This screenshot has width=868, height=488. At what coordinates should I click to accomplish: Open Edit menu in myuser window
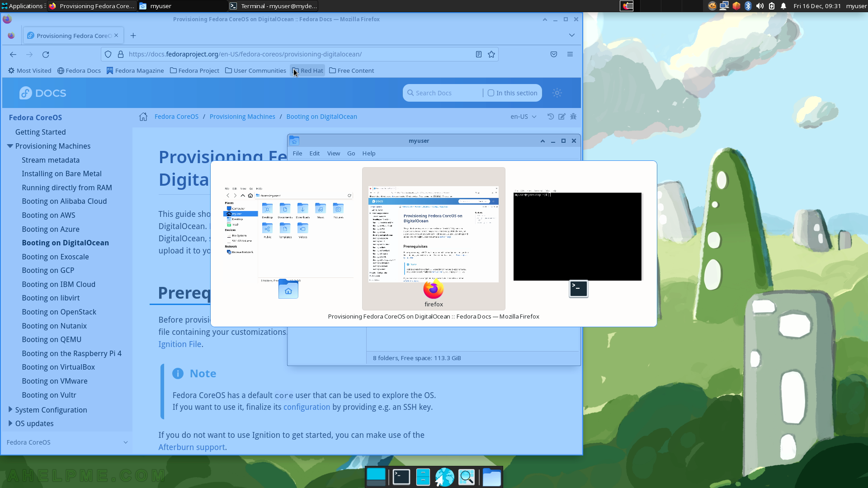(x=315, y=154)
